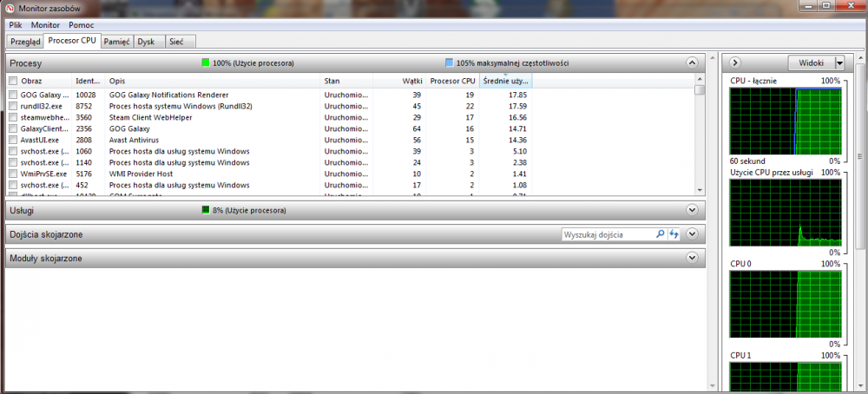The image size is (868, 394).
Task: Collapse the Procesy section
Action: coord(692,63)
